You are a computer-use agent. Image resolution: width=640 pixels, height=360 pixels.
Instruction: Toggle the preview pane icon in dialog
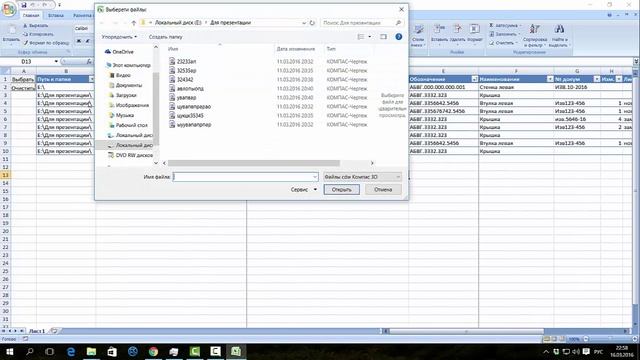click(383, 37)
